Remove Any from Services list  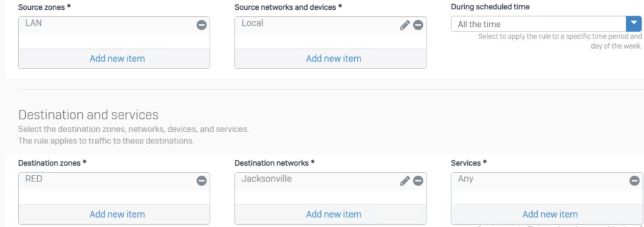coord(635,181)
